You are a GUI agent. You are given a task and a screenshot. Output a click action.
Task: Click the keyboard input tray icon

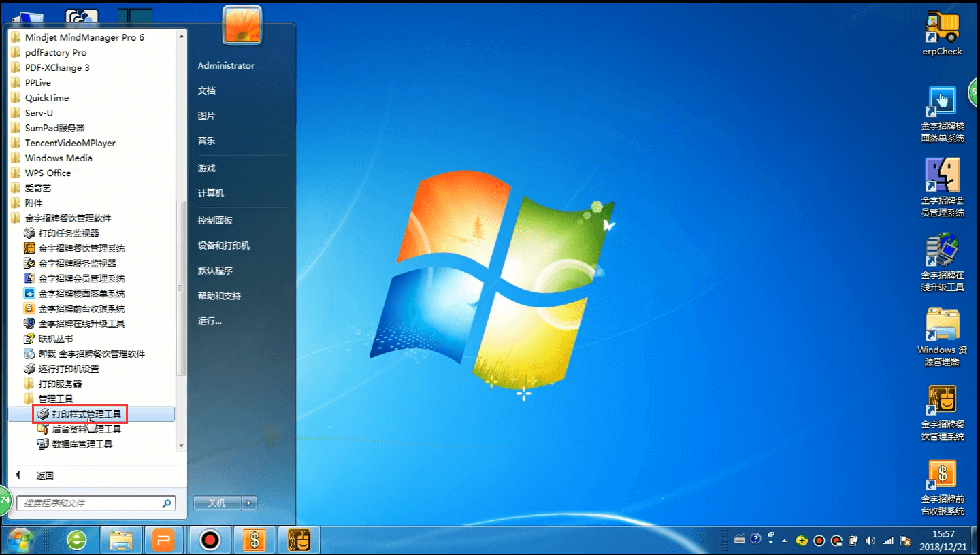coord(740,539)
